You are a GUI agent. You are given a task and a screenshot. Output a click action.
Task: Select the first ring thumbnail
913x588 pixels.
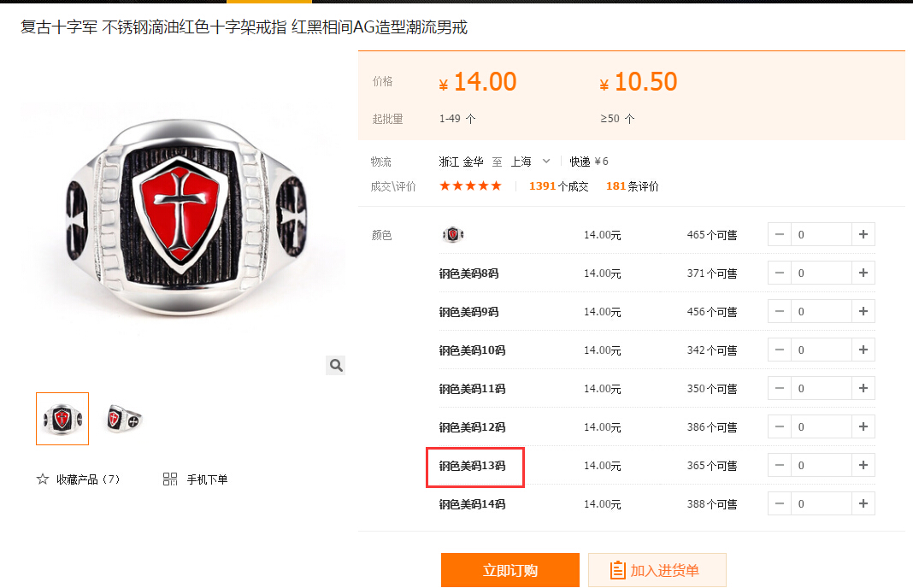(x=62, y=419)
